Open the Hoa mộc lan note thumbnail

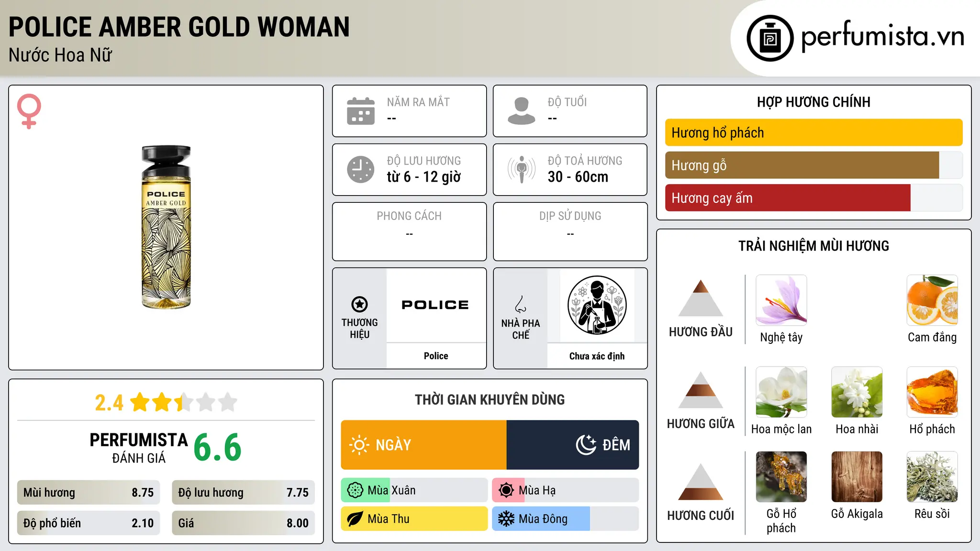781,392
